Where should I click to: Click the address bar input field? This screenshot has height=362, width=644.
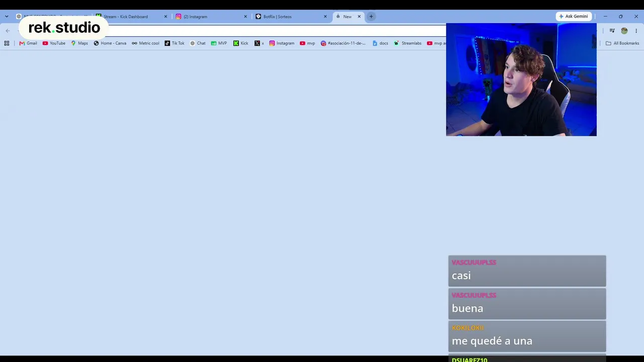tap(277, 31)
